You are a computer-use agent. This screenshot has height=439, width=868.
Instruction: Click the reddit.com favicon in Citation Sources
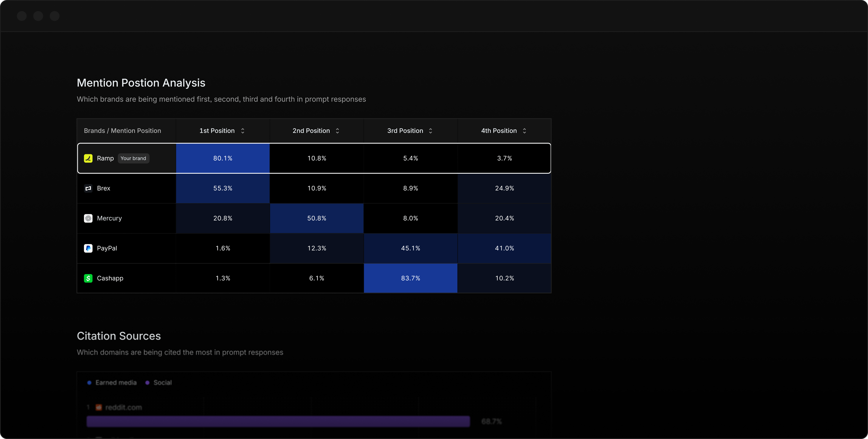click(99, 407)
